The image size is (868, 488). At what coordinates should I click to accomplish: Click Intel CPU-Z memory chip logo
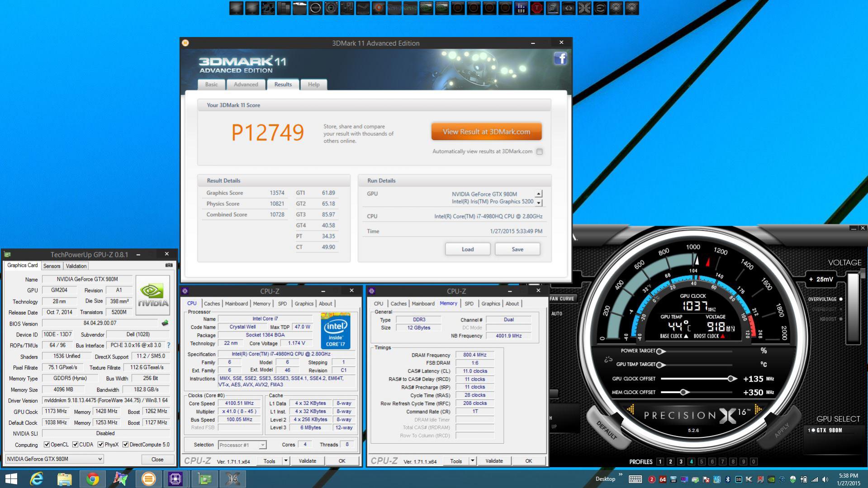coord(336,331)
